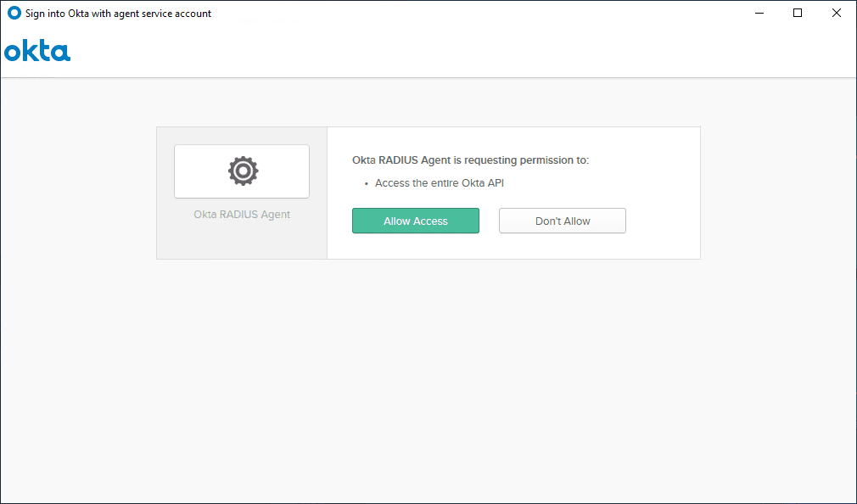Viewport: 857px width, 504px height.
Task: Click the okta logo in header
Action: [37, 51]
